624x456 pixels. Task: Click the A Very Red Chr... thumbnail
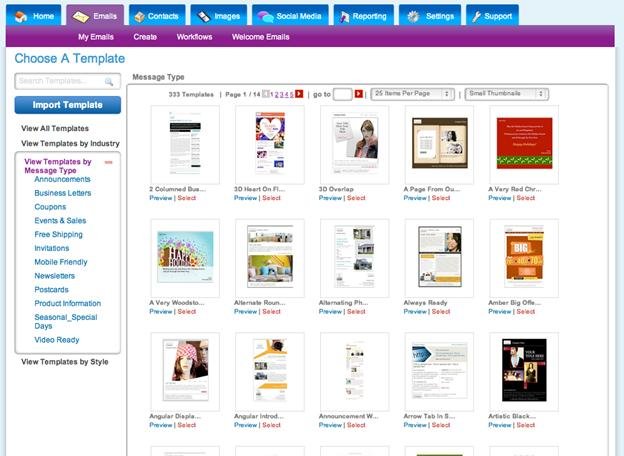click(x=524, y=144)
